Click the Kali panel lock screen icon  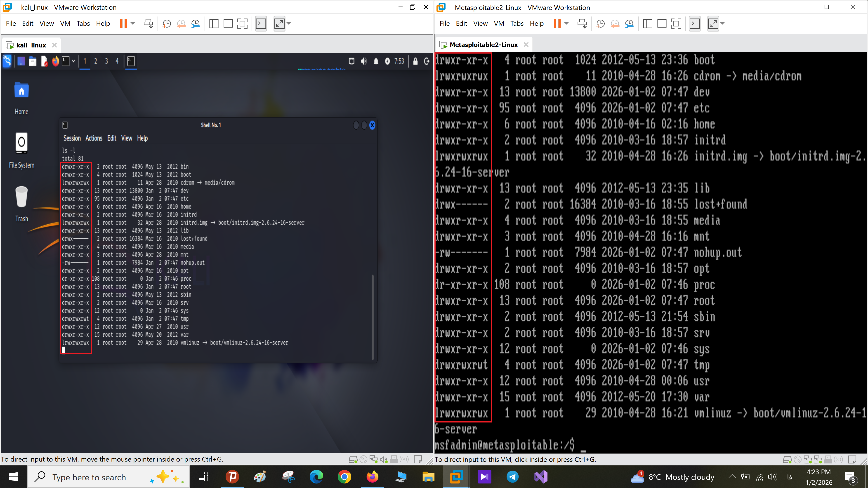pyautogui.click(x=415, y=61)
